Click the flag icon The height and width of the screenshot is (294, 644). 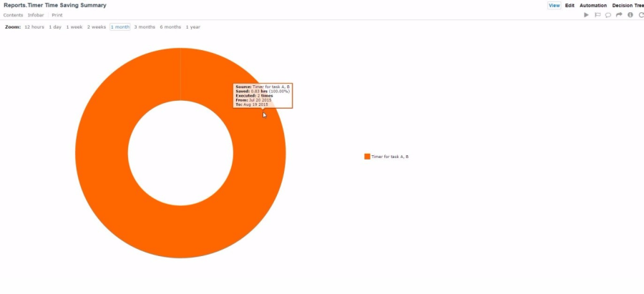[x=597, y=15]
